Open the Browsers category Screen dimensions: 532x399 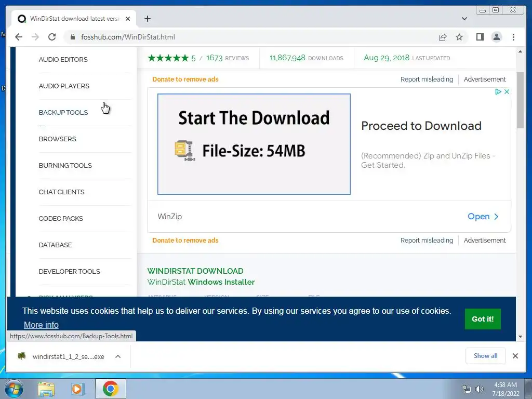tap(57, 139)
